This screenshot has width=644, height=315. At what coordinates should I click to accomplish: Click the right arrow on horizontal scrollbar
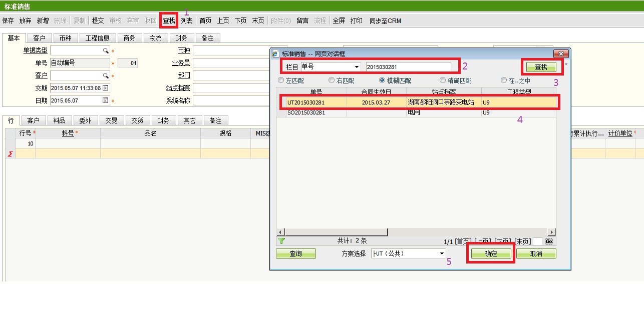[551, 232]
